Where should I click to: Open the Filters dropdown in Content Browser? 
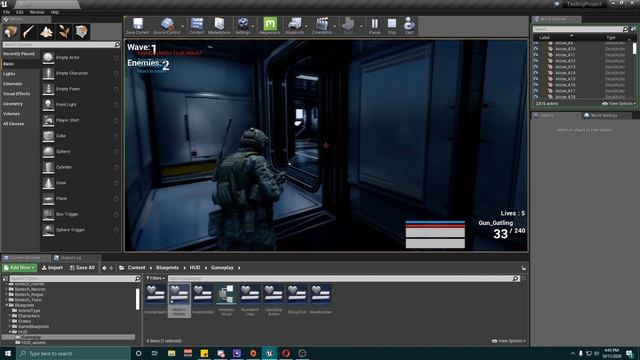tap(156, 278)
